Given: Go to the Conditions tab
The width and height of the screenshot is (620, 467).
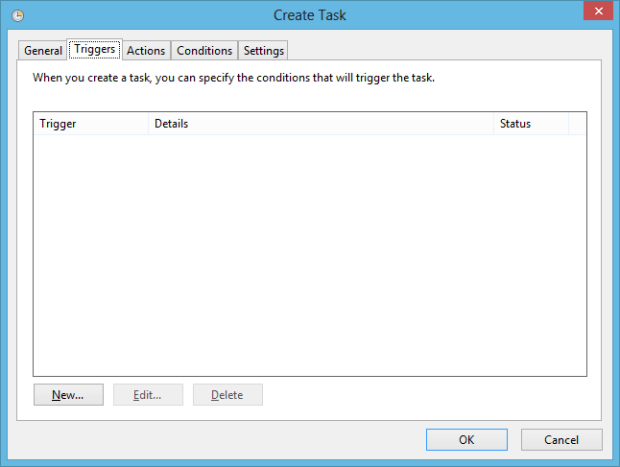Looking at the screenshot, I should (204, 51).
